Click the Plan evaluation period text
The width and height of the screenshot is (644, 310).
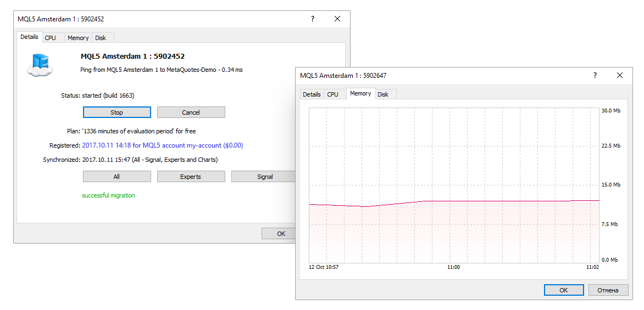[139, 131]
